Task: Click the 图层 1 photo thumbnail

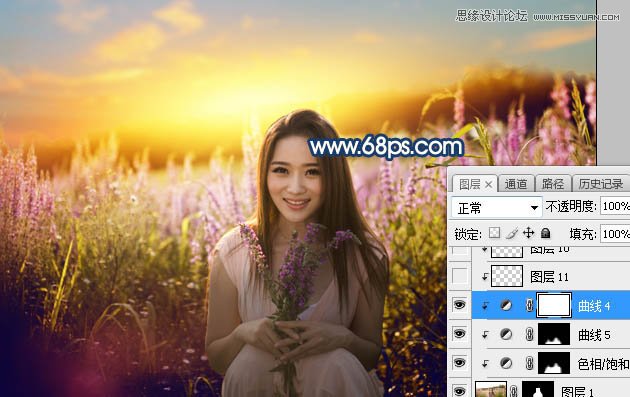Action: [491, 389]
